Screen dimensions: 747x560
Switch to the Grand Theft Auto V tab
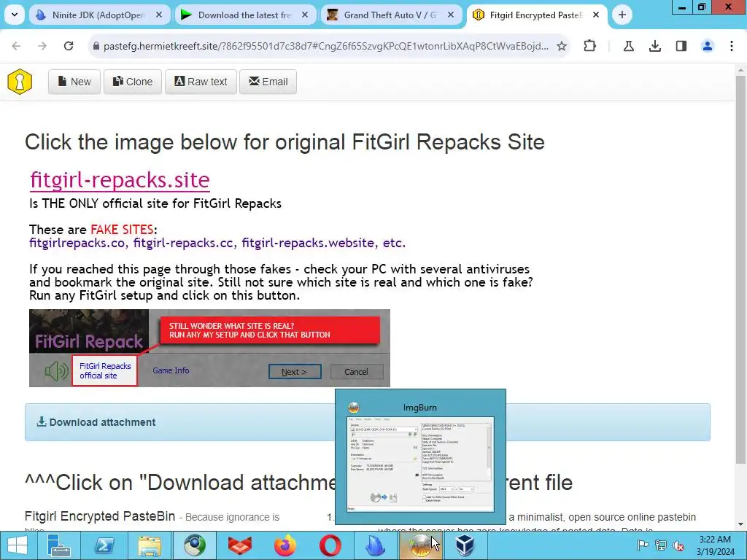[390, 15]
